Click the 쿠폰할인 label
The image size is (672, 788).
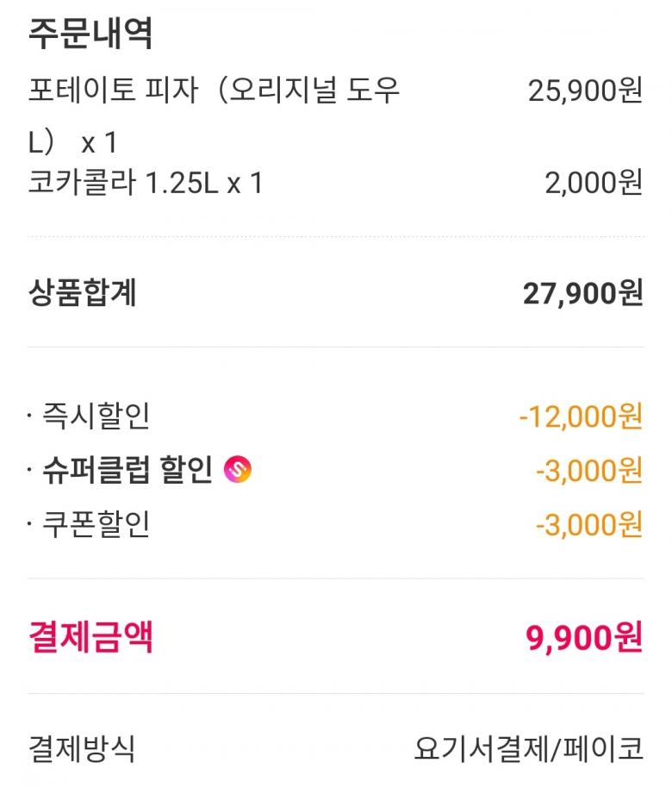click(95, 523)
